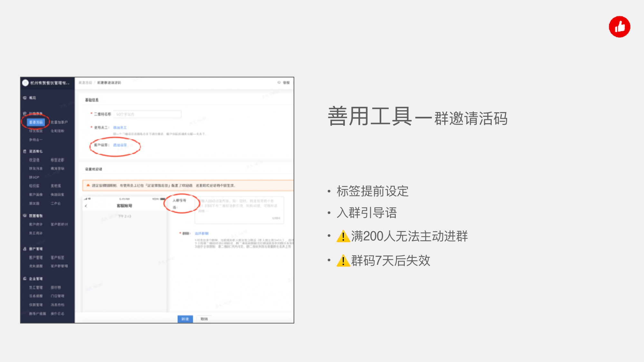Open 欢迎语 in the sidebar
This screenshot has width=644, height=362.
[34, 160]
